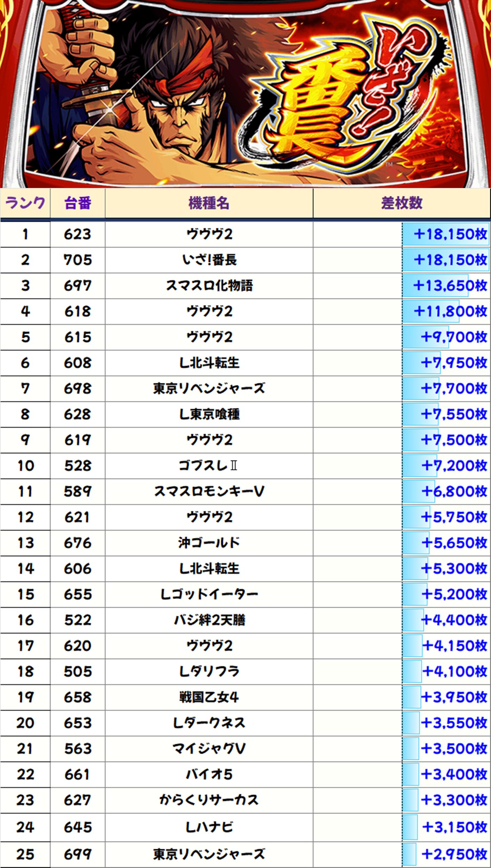Click the スマスロモンキーV machine name
491x868 pixels.
[x=209, y=491]
